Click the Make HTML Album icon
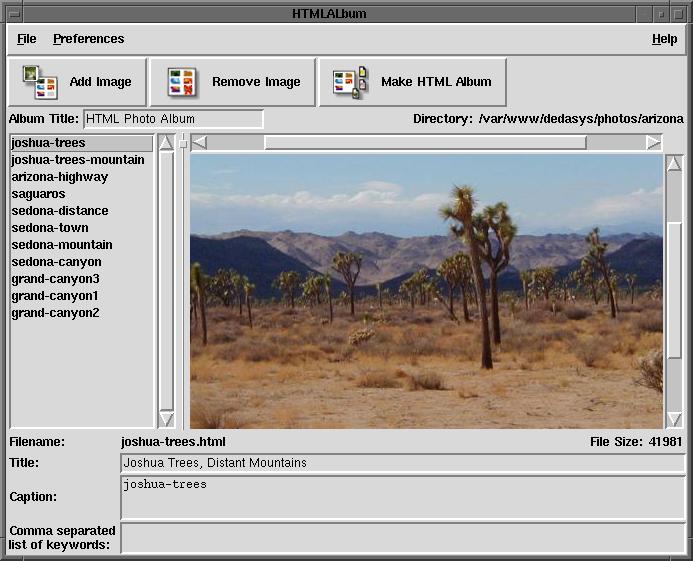Screen dimensions: 693x561 point(350,82)
